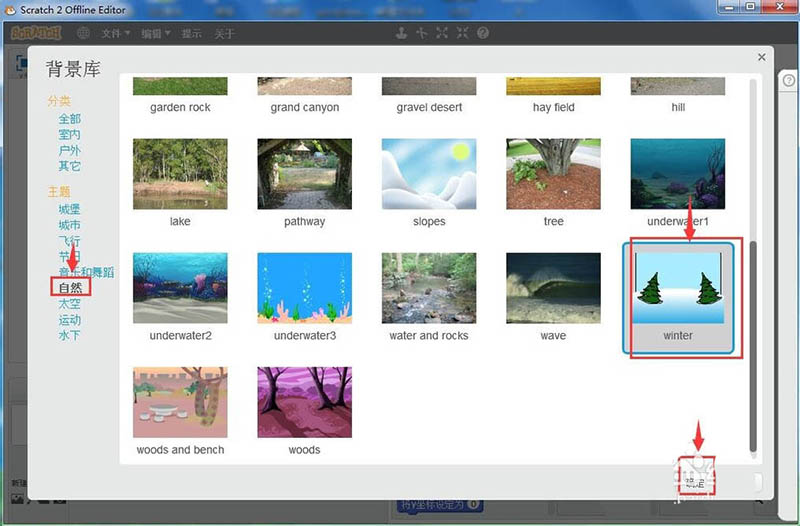800x526 pixels.
Task: Pick the underwater3 backdrop thumbnail
Action: tap(304, 287)
